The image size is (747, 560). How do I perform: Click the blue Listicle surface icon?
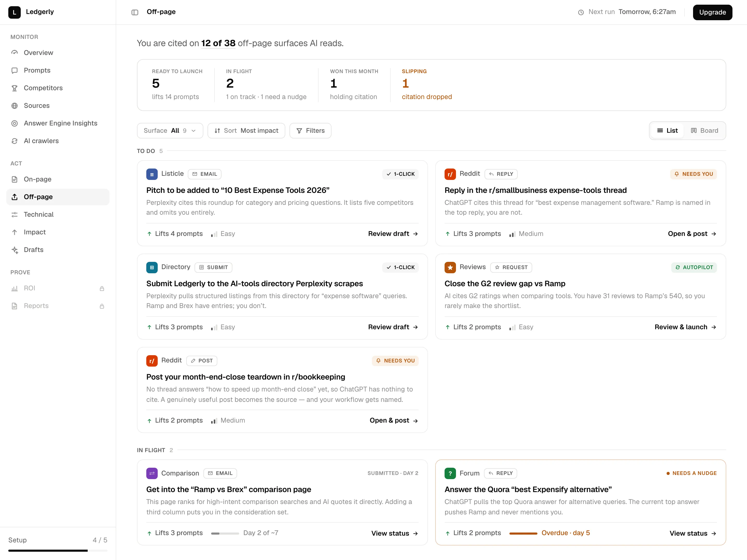[x=152, y=174]
